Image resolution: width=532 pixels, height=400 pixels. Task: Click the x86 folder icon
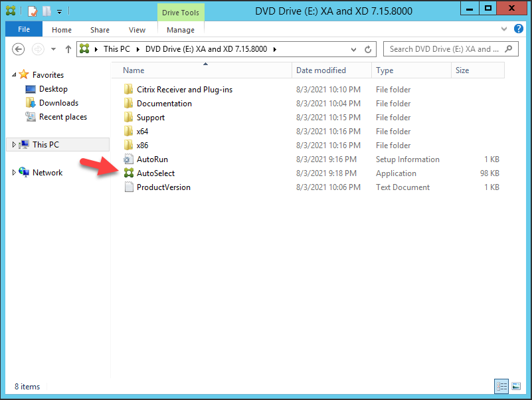tap(128, 145)
